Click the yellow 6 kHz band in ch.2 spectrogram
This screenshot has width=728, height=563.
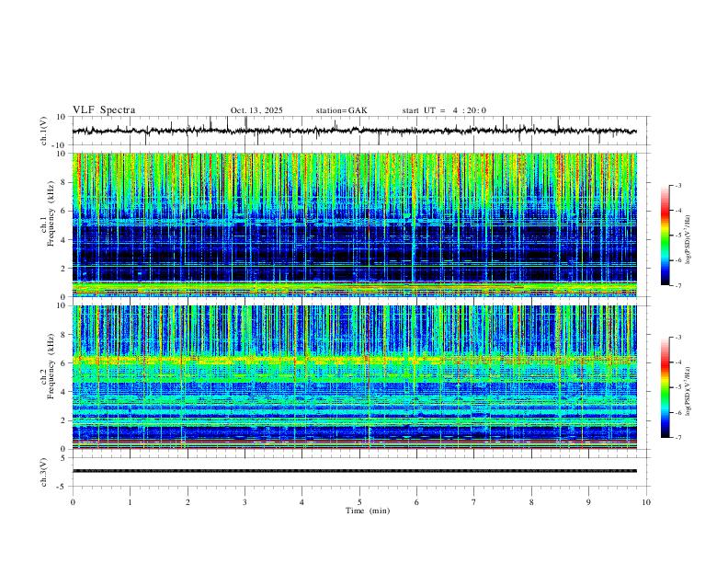354,360
